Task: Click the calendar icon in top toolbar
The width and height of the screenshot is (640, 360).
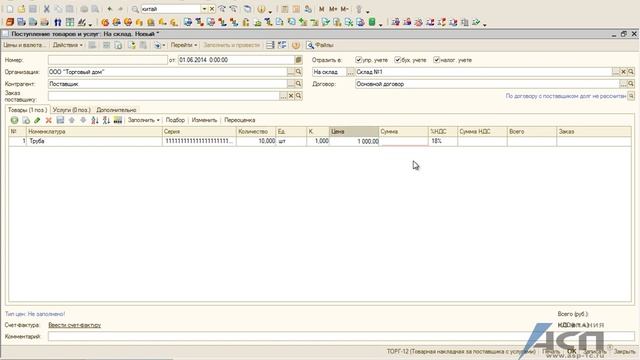Action: pyautogui.click(x=296, y=9)
